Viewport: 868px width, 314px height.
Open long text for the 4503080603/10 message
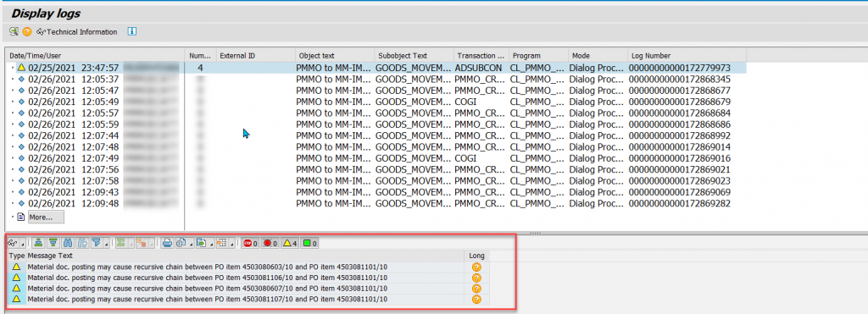[476, 267]
